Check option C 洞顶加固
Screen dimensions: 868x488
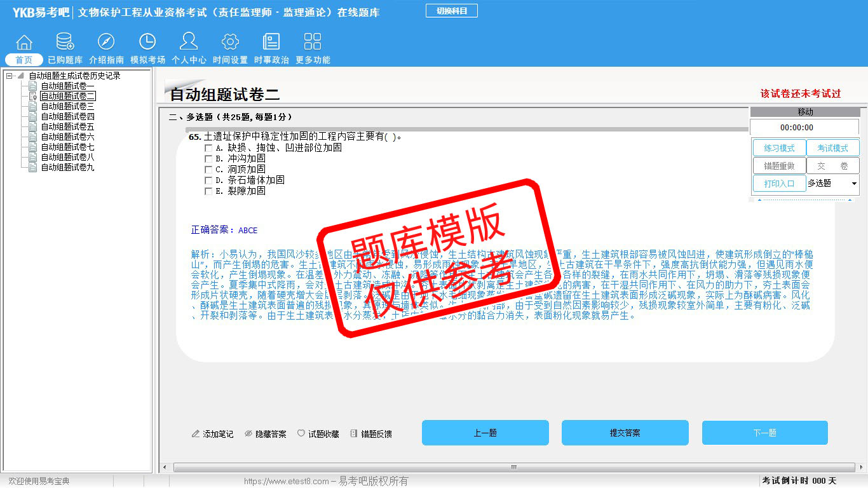tap(208, 170)
